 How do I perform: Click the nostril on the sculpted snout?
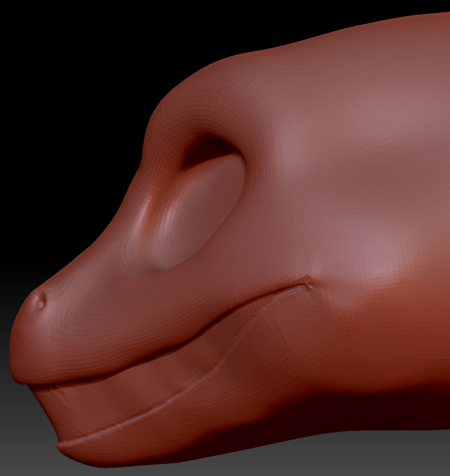click(40, 300)
